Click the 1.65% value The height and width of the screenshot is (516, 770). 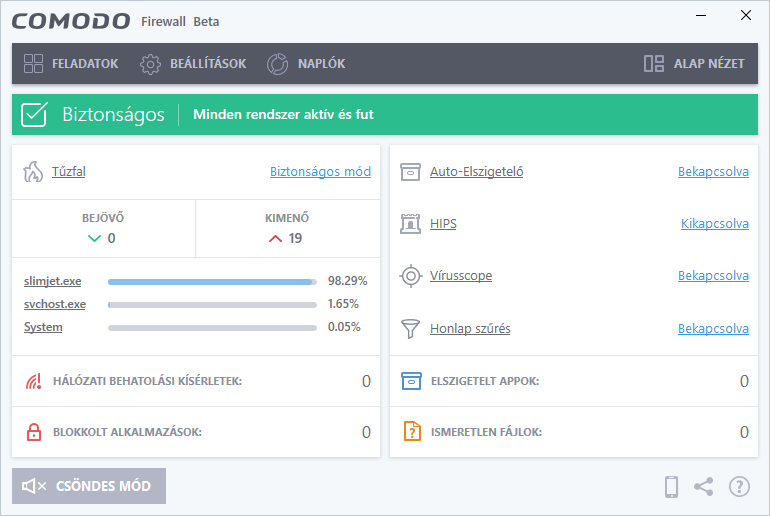[343, 304]
